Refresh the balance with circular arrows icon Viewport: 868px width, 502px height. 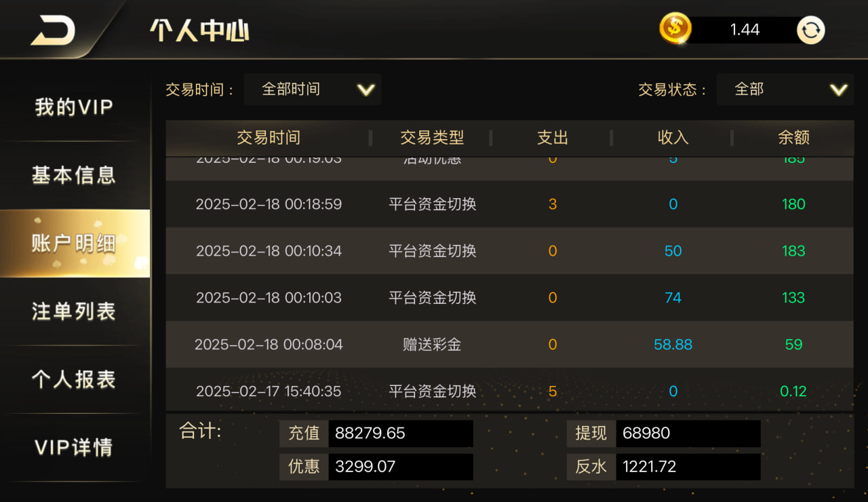(811, 30)
